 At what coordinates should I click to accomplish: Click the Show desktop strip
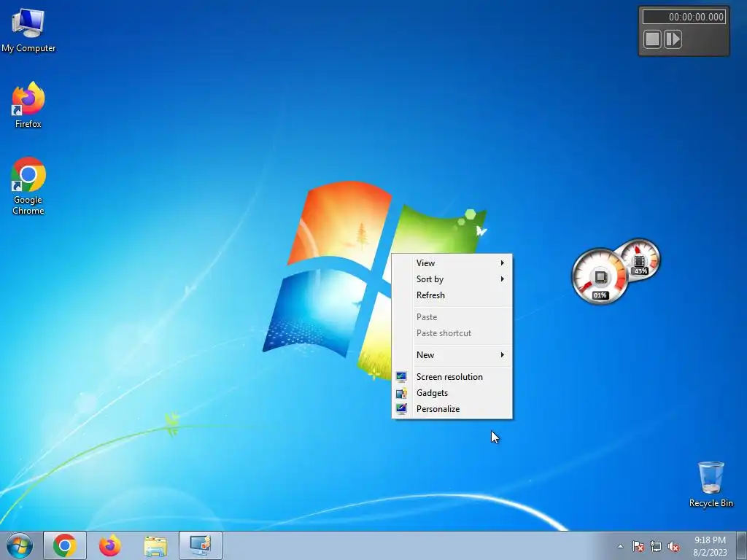(742, 545)
